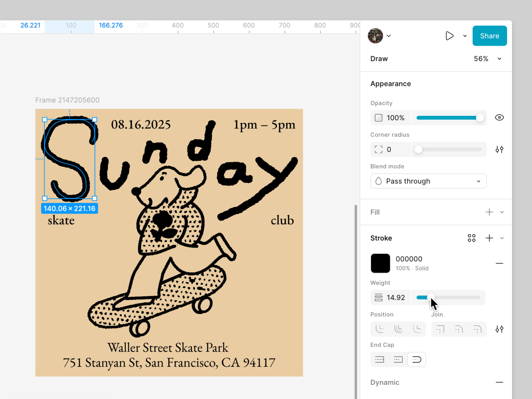Image resolution: width=532 pixels, height=399 pixels.
Task: Click the stroke weight value field
Action: pos(395,298)
